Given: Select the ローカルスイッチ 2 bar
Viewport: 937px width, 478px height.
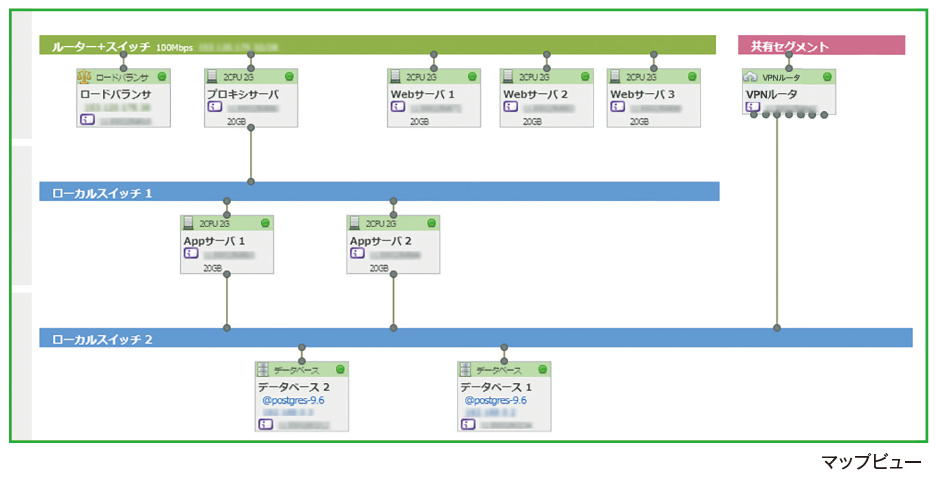Looking at the screenshot, I should (x=476, y=338).
